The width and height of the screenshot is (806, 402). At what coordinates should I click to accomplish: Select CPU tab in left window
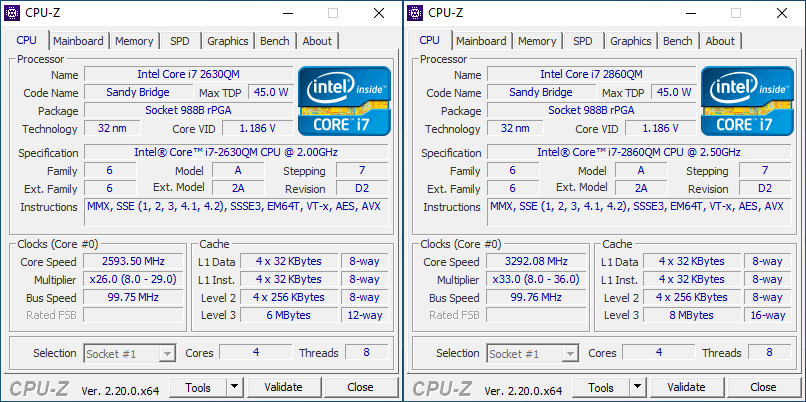27,40
